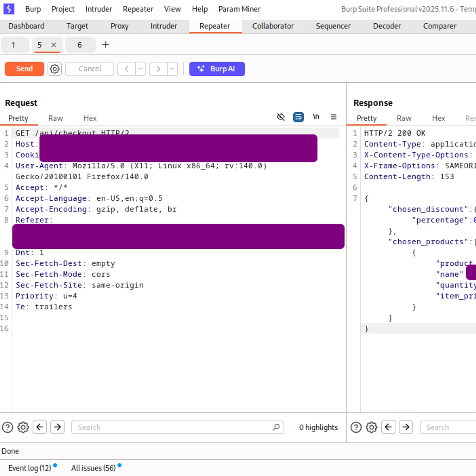Open the request editor hamburger menu
This screenshot has width=476, height=476.
[x=333, y=117]
